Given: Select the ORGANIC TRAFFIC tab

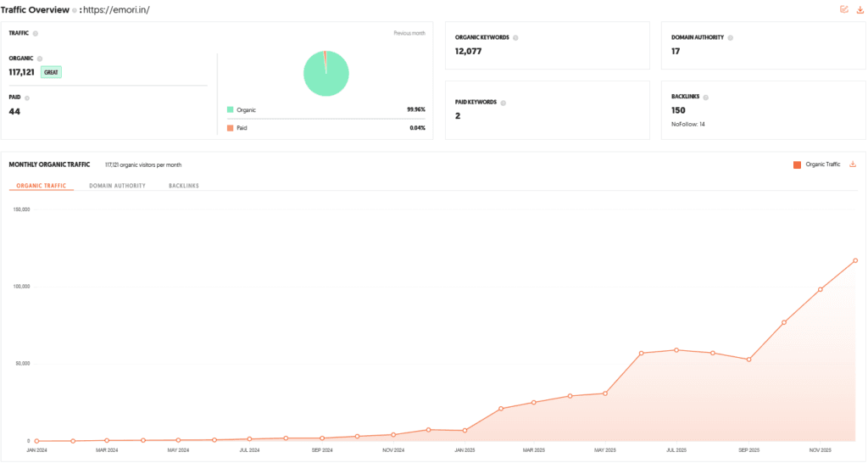Looking at the screenshot, I should [x=41, y=186].
